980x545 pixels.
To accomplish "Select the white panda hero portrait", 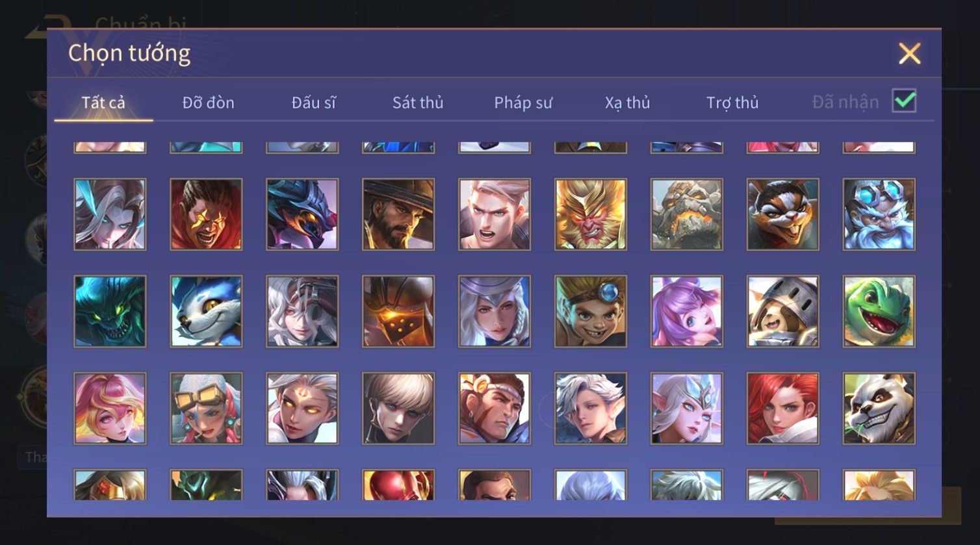I will [879, 408].
